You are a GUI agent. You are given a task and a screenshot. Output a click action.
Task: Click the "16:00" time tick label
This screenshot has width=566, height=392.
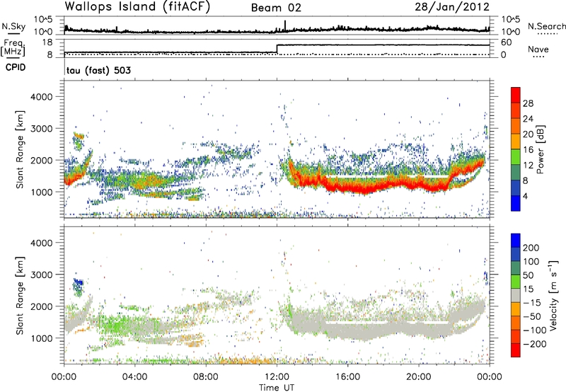(x=347, y=377)
